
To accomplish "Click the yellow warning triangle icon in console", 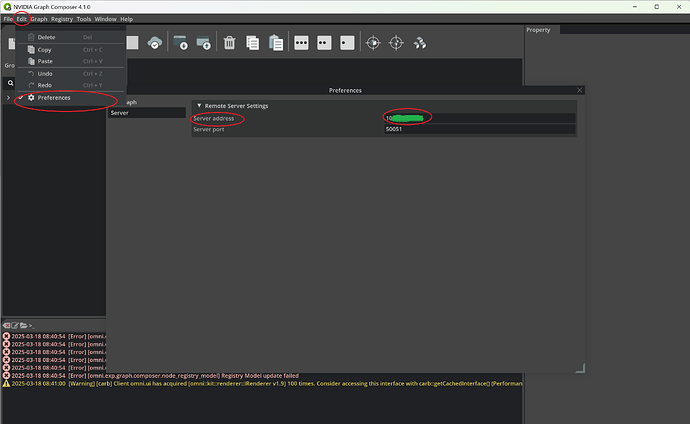I will [6, 384].
